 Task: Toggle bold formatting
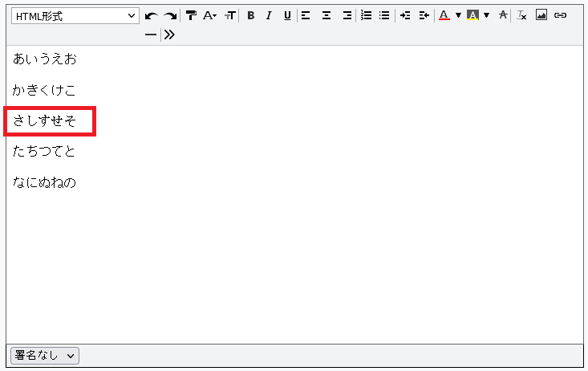[x=251, y=15]
